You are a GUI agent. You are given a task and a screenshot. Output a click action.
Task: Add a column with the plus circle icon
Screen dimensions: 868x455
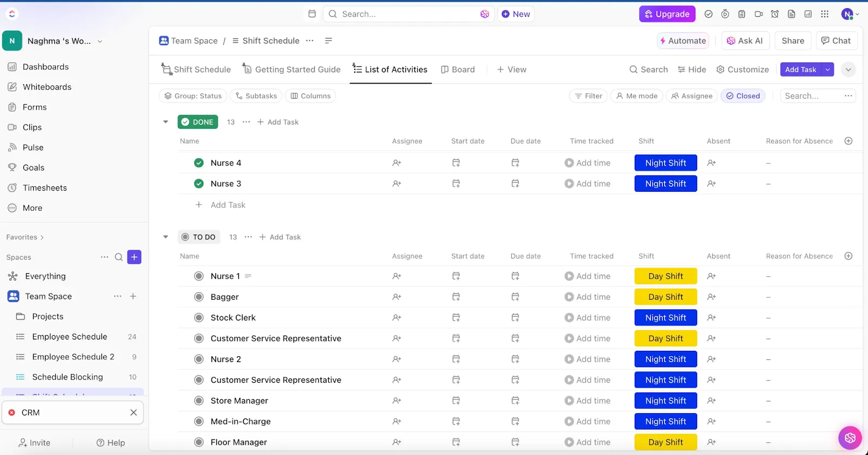pos(848,141)
